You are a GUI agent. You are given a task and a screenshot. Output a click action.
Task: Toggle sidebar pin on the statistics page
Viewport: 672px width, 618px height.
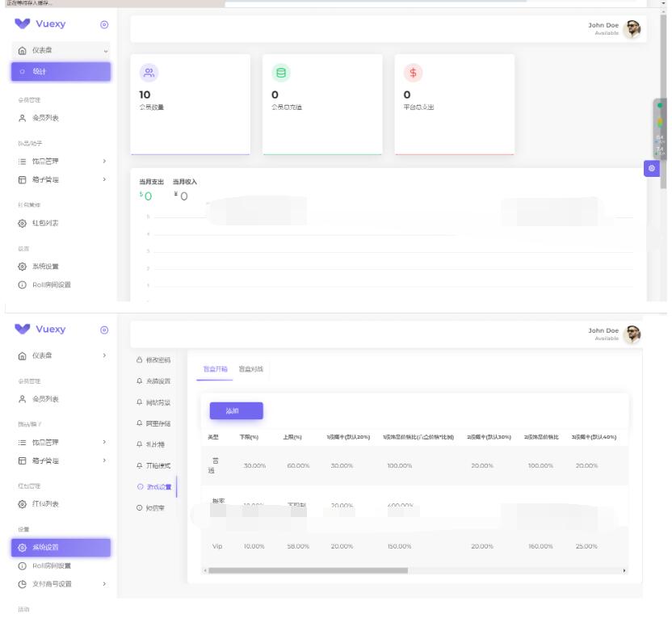(103, 25)
